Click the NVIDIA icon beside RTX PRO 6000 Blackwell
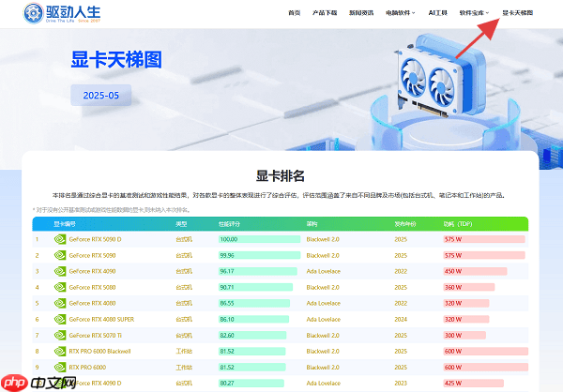 [x=60, y=351]
